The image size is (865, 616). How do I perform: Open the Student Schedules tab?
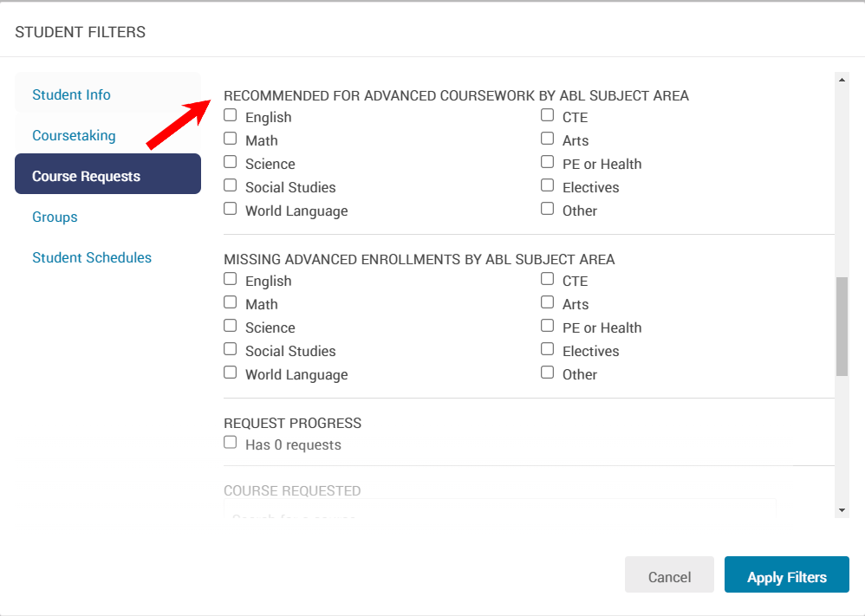click(92, 258)
